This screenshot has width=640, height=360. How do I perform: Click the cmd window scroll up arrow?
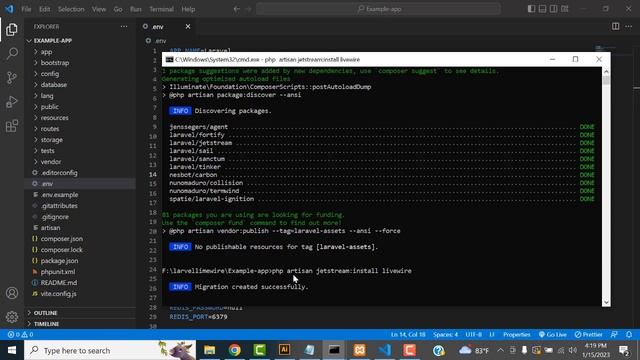[606, 71]
